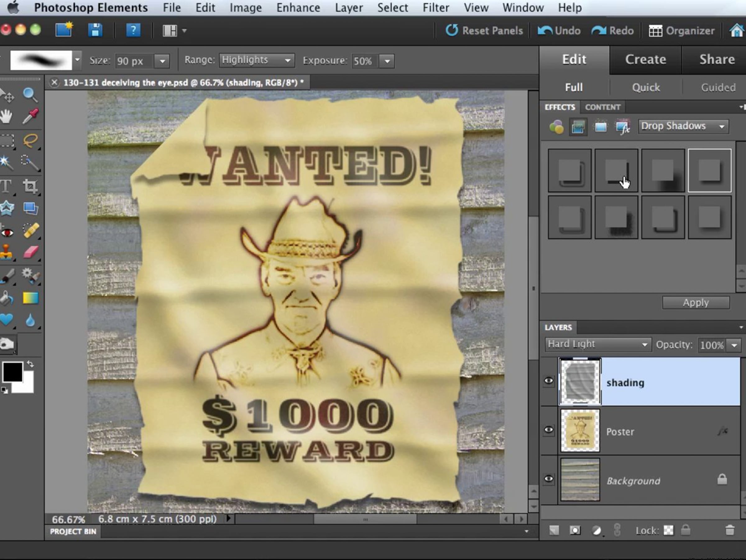
Task: Toggle visibility of Poster layer
Action: tap(549, 430)
